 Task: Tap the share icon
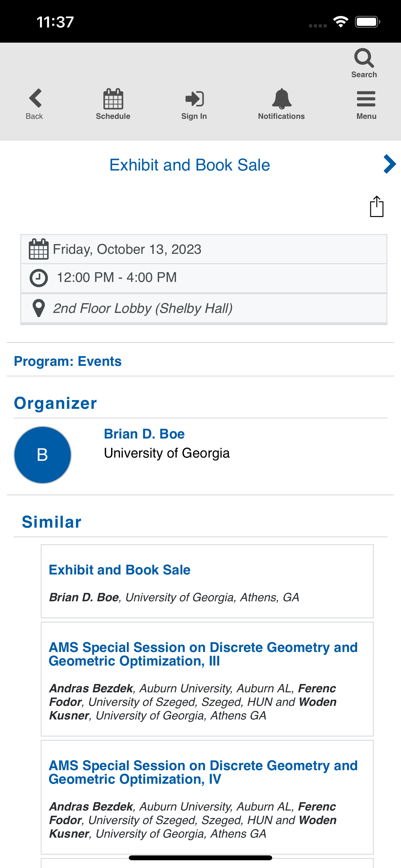376,207
